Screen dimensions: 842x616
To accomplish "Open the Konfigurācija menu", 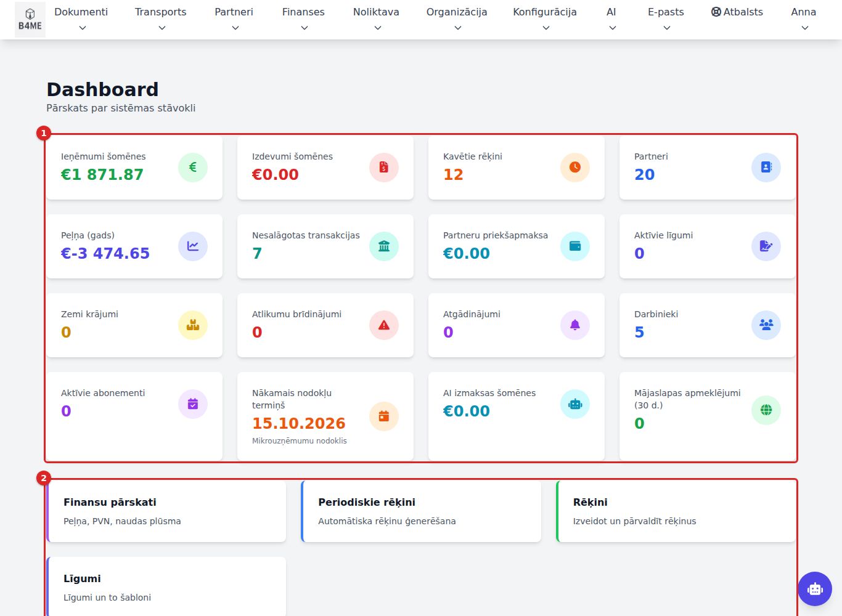I will 545,20.
